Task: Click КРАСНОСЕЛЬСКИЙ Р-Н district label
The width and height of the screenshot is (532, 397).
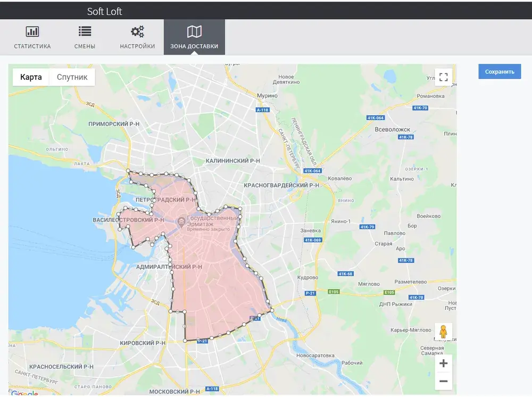Action: click(x=61, y=367)
